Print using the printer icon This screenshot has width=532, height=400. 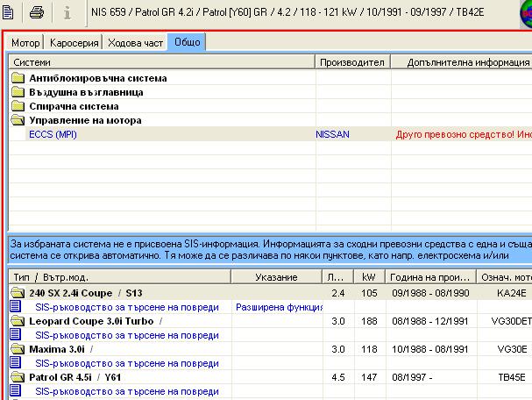coord(37,12)
